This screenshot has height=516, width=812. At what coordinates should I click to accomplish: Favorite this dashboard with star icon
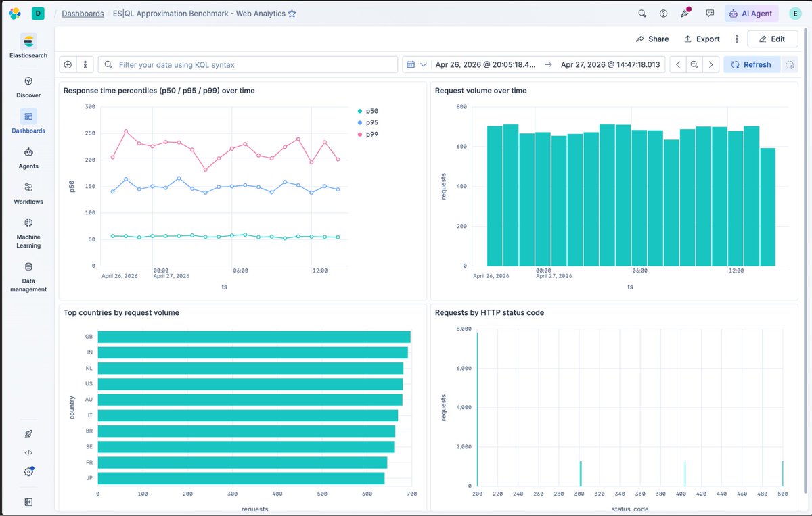292,14
